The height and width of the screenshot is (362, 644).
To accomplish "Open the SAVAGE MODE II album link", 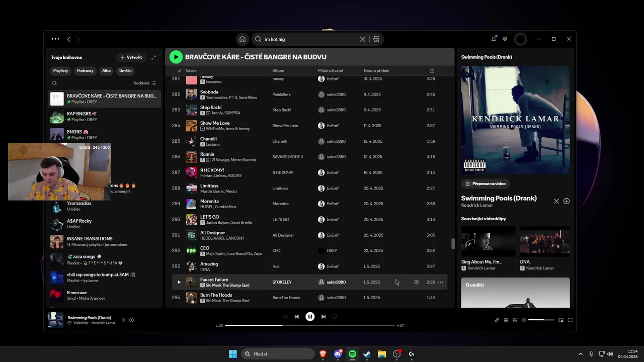I will pyautogui.click(x=287, y=157).
